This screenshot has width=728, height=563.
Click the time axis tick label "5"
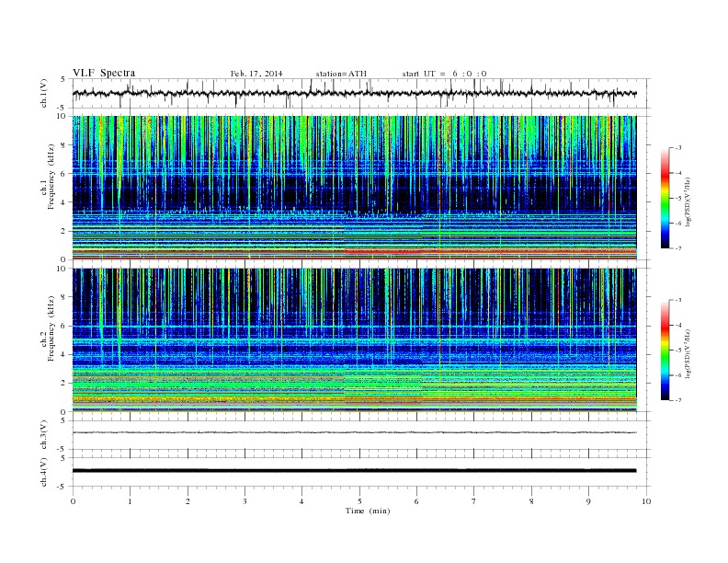[x=359, y=501]
